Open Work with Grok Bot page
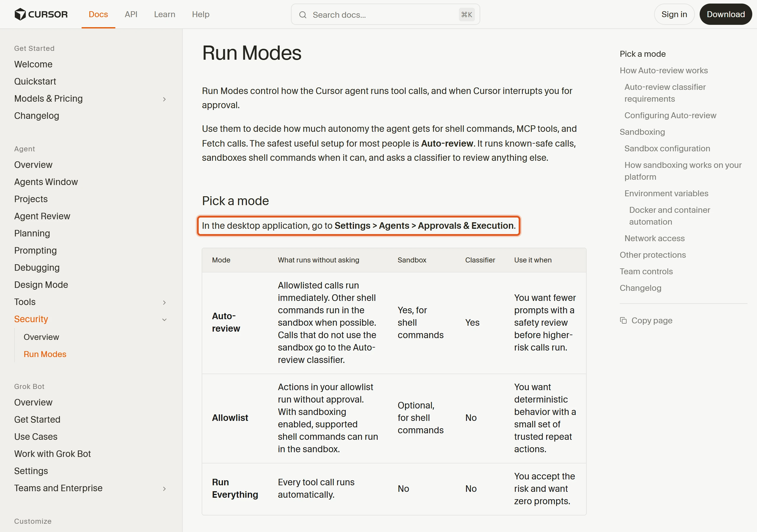Screen dimensions: 757x532 click(52, 454)
